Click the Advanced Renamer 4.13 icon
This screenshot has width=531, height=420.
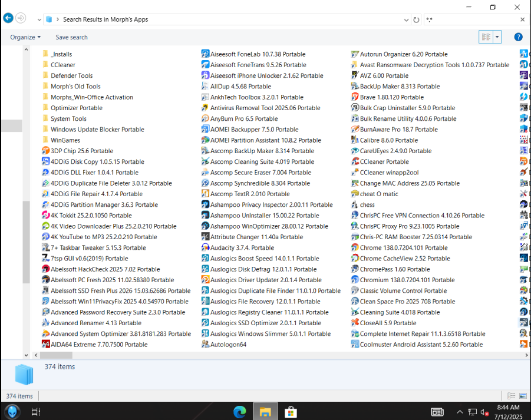pos(45,323)
